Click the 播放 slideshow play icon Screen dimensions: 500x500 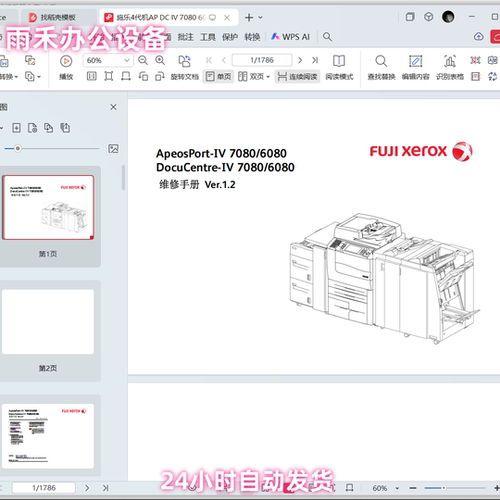66,61
